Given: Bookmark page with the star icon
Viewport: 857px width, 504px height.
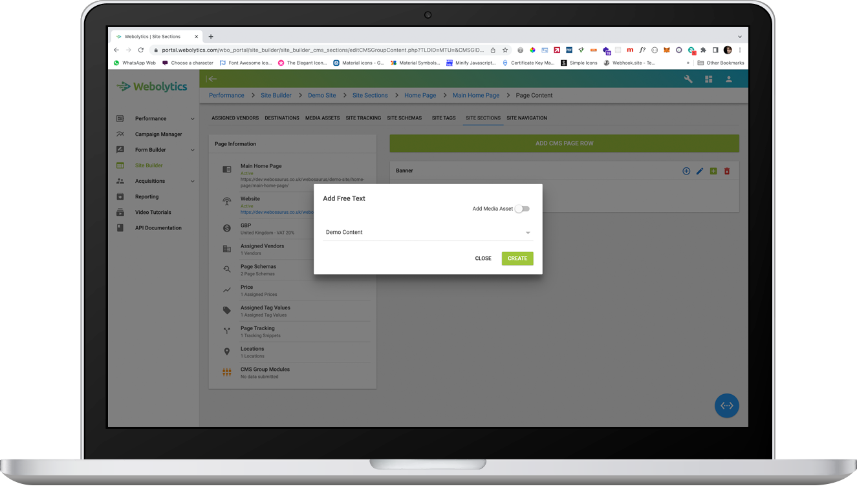Looking at the screenshot, I should coord(505,50).
